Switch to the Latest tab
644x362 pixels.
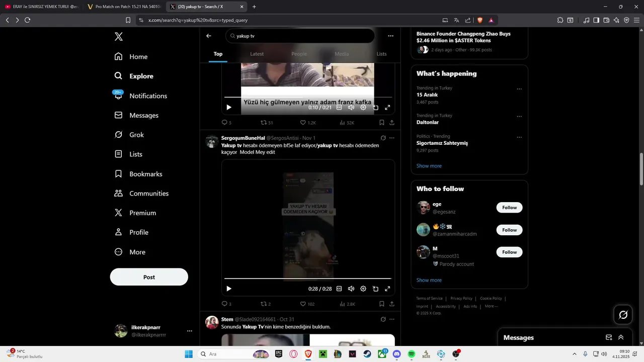(x=257, y=54)
